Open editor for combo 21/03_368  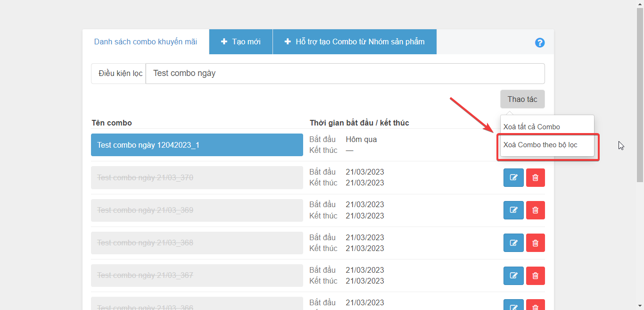coord(513,243)
